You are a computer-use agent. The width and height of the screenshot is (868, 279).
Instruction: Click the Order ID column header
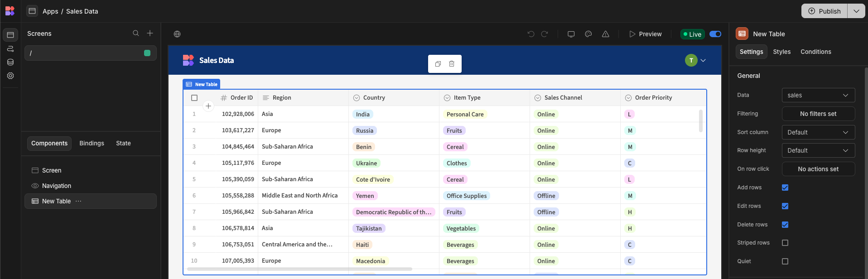(236, 98)
